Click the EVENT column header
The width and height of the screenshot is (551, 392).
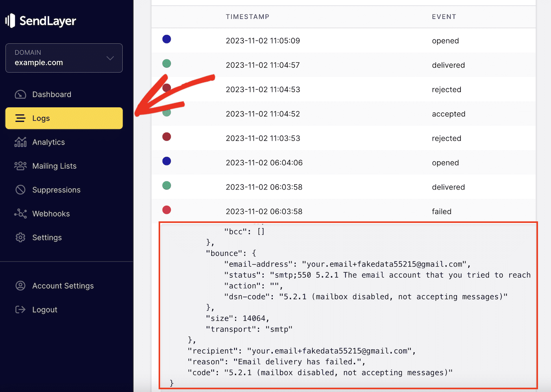(x=444, y=17)
